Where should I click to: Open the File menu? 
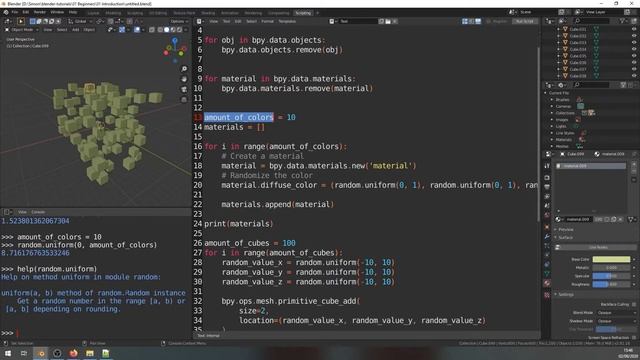[x=15, y=12]
